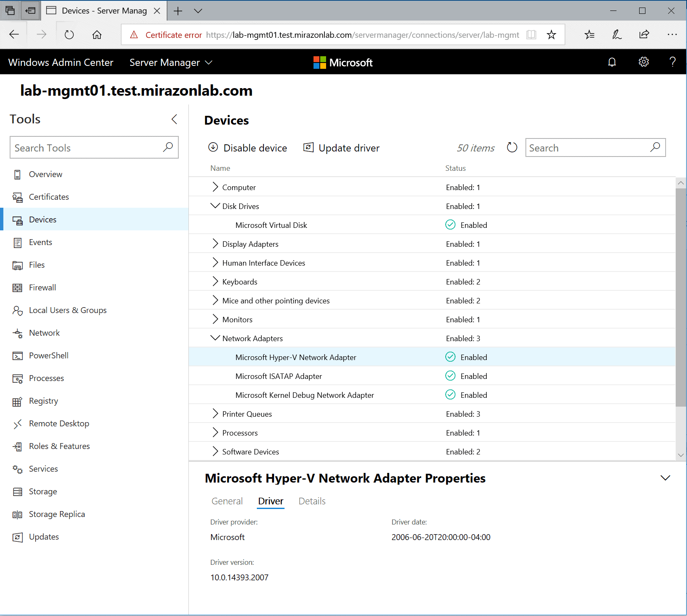
Task: Switch to the Details properties tab
Action: click(x=312, y=501)
